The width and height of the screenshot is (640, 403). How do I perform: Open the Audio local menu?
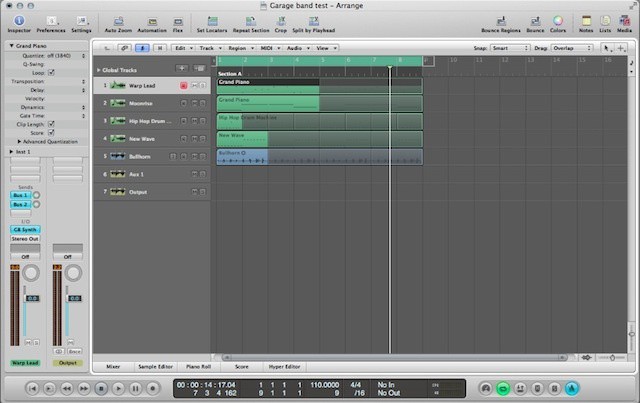[x=298, y=48]
